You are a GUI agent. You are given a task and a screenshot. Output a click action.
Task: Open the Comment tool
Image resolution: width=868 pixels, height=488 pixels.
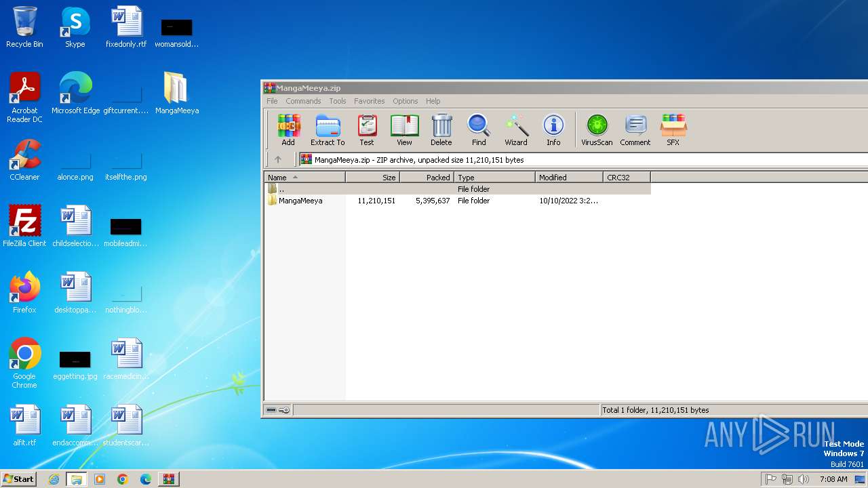[635, 129]
